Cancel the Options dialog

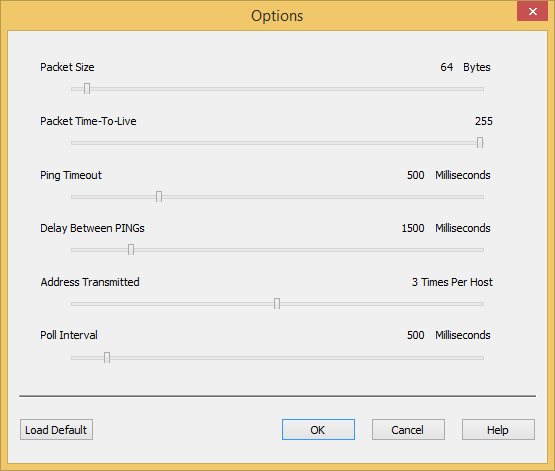[x=408, y=430]
